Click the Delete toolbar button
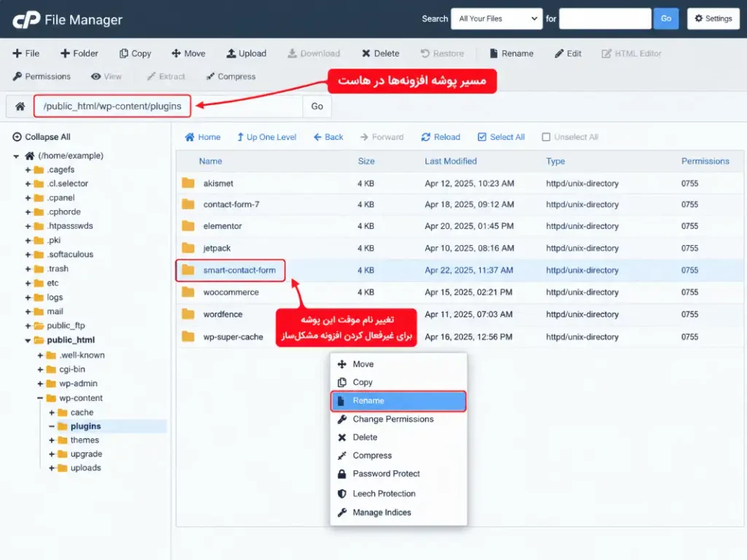The width and height of the screenshot is (747, 560). coord(380,53)
